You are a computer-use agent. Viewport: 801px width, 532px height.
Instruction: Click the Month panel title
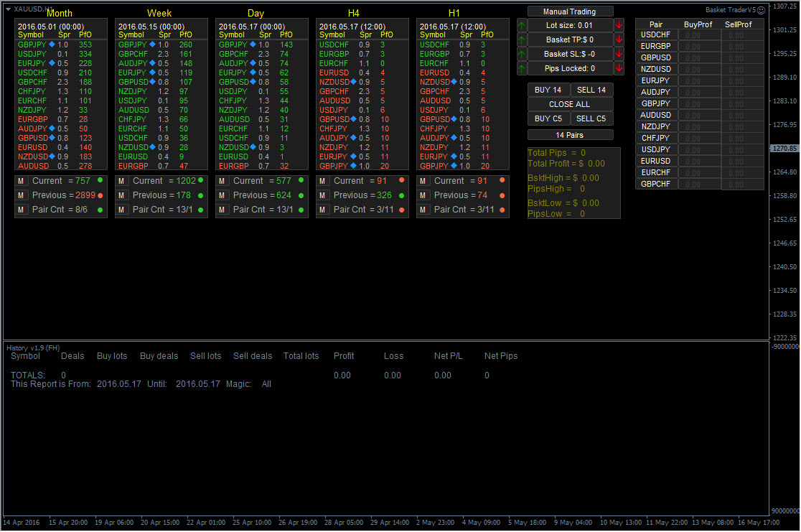(60, 14)
